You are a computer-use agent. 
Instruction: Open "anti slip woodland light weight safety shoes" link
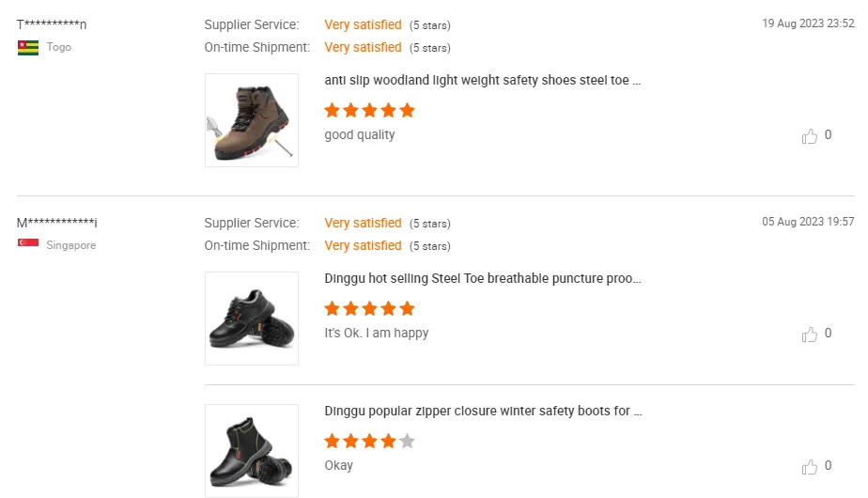coord(483,81)
